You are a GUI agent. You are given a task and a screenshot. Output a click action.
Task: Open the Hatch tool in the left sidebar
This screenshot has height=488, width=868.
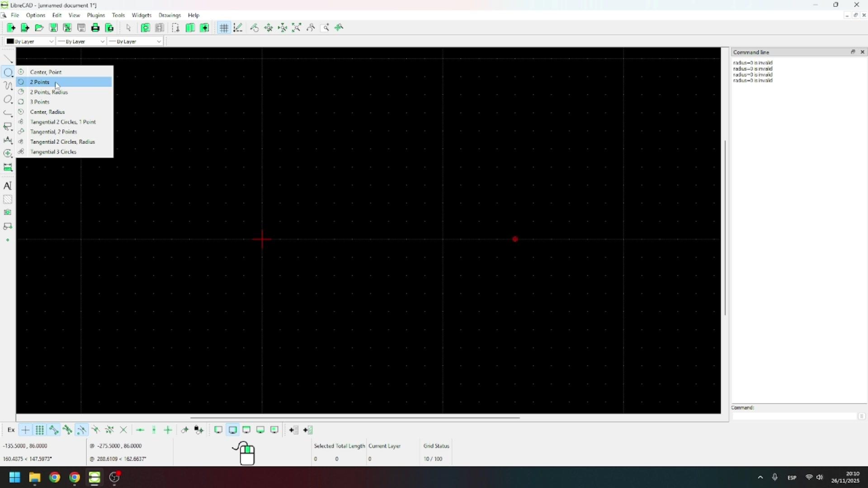click(8, 199)
